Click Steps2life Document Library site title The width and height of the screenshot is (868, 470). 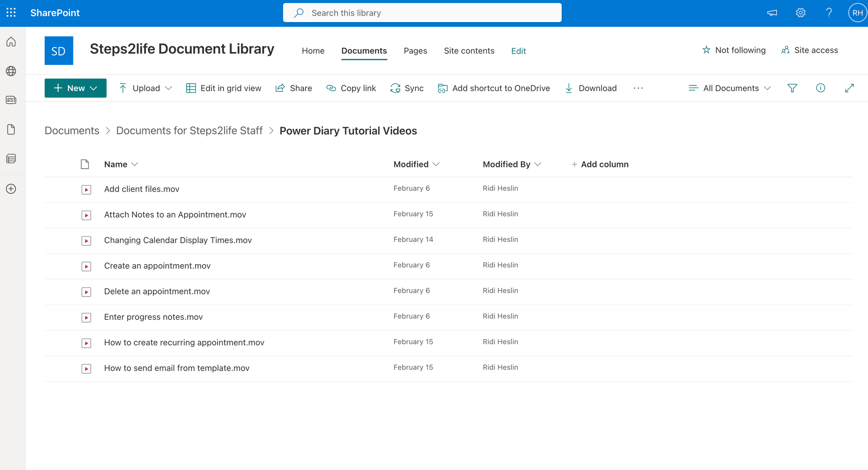point(182,49)
